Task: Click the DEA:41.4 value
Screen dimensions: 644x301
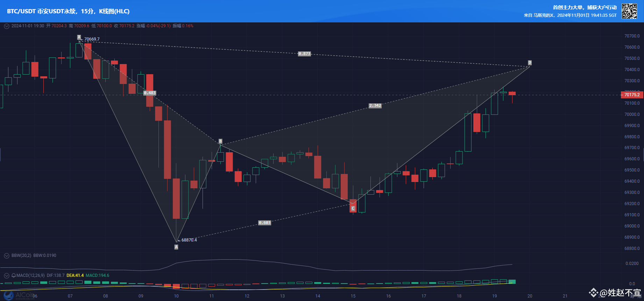Action: click(75, 275)
